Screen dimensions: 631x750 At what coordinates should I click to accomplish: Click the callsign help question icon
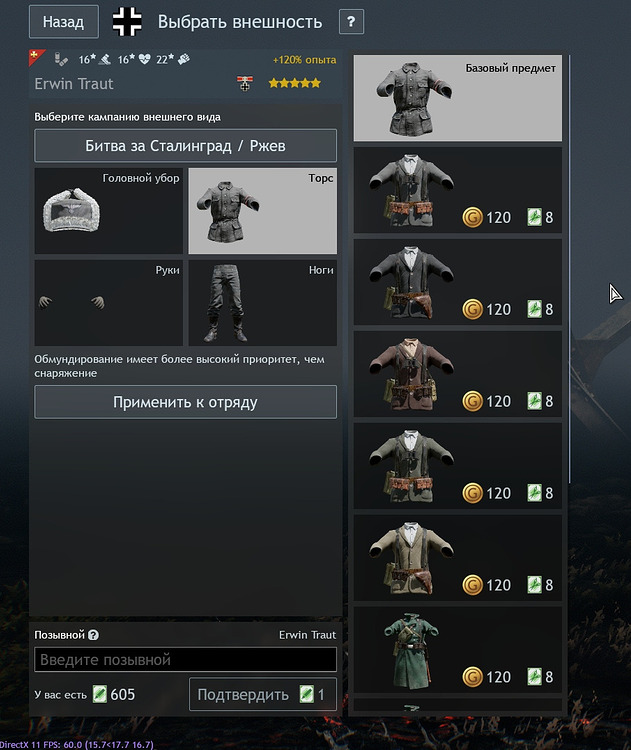tap(94, 635)
